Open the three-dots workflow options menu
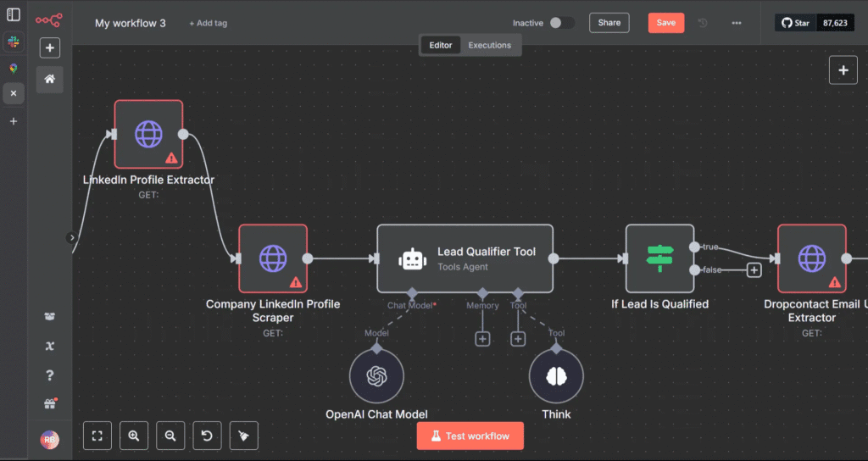 click(736, 23)
